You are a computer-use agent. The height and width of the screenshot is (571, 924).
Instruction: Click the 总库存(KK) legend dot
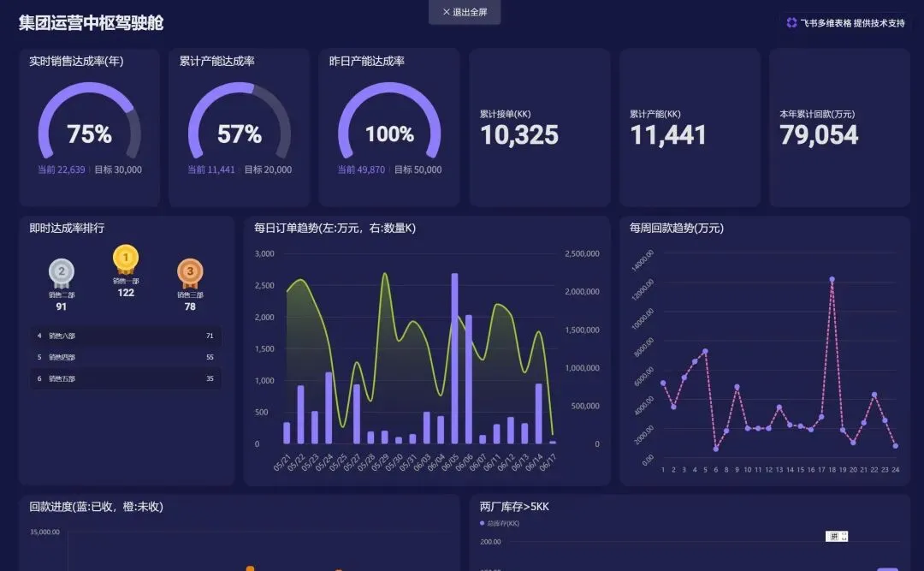coord(482,523)
